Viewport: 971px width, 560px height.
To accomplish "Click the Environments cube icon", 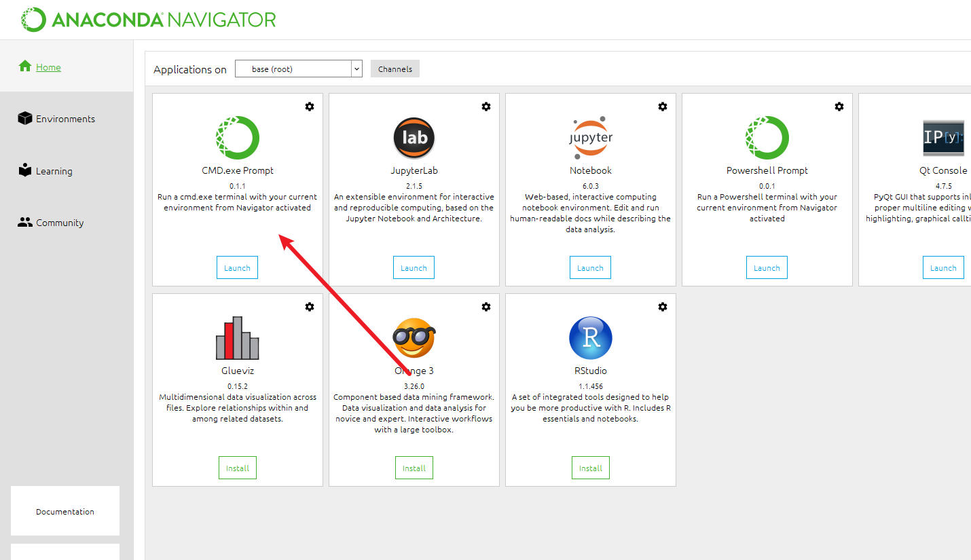I will [x=25, y=118].
